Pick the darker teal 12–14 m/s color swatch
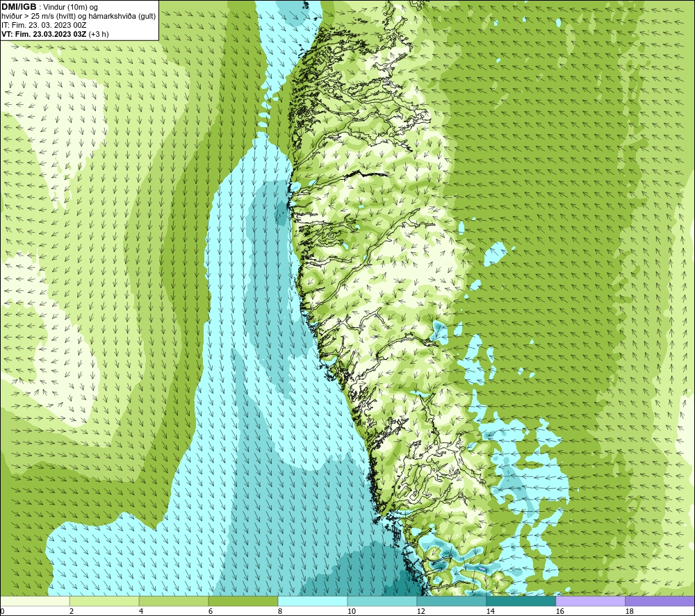 coord(451,601)
